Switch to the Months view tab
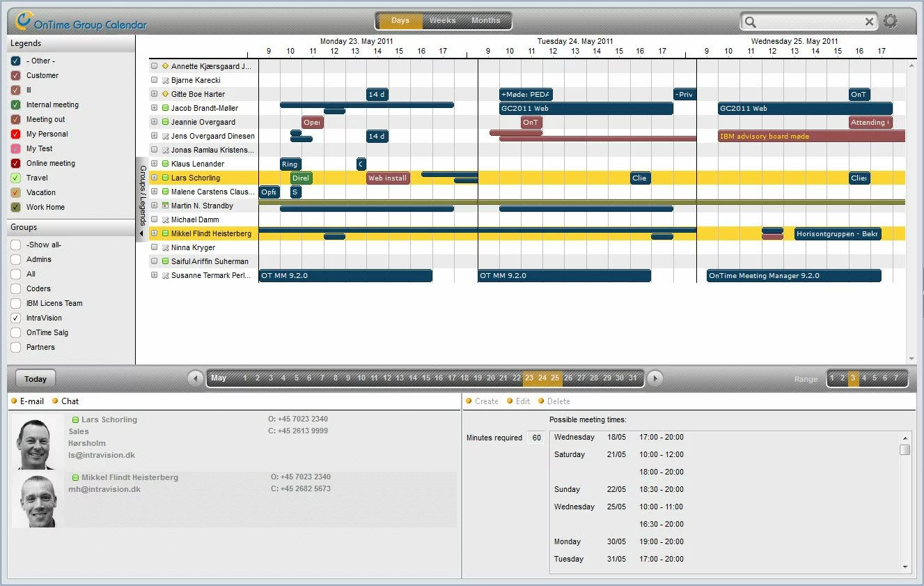Viewport: 924px width, 586px height. point(485,21)
